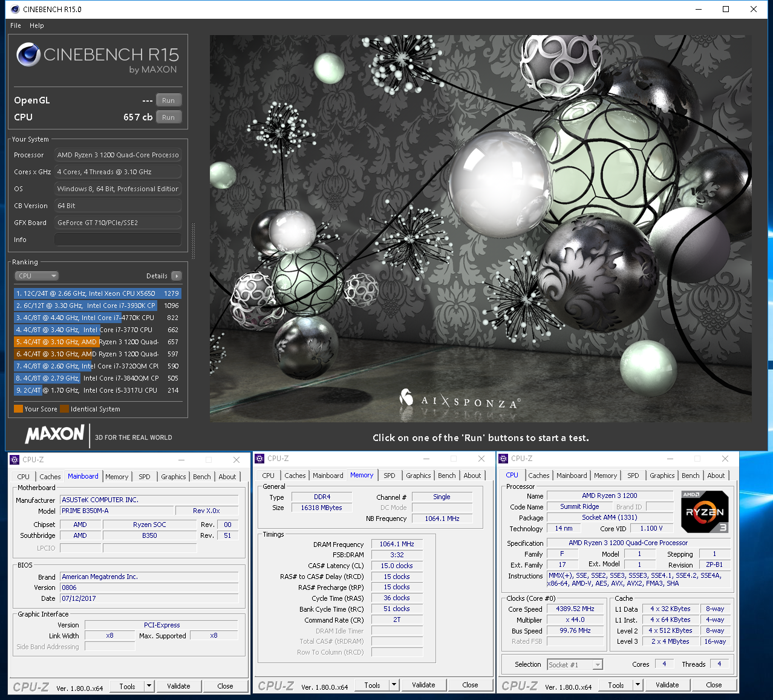Select ranking row 7 Intel Core i7-3720QM
The width and height of the screenshot is (773, 700).
tap(97, 366)
